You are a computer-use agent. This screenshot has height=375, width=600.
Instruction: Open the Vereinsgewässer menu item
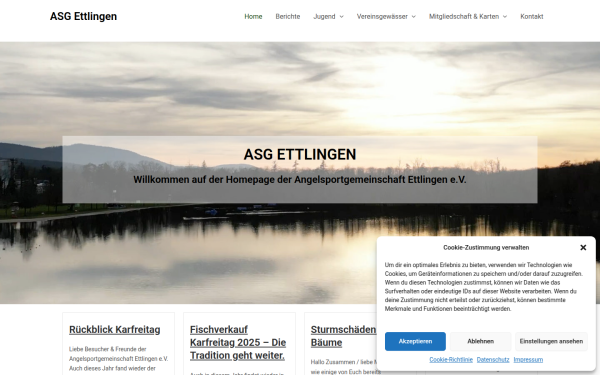[382, 16]
